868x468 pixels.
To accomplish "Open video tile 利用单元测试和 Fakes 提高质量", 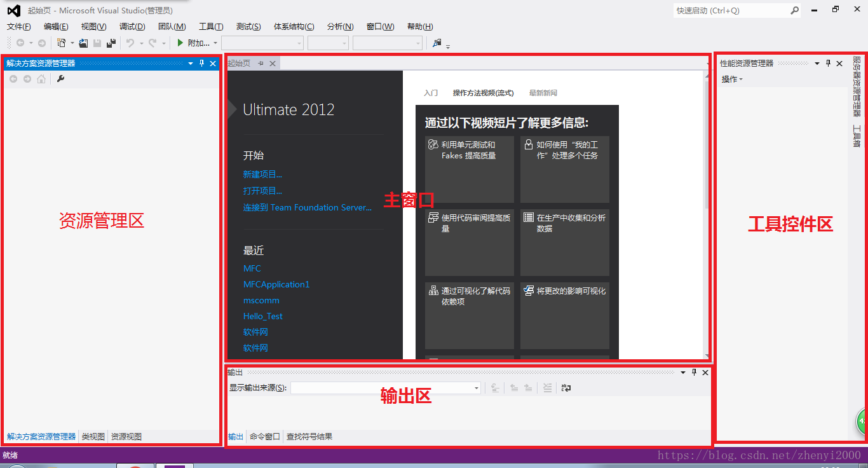I will pos(470,169).
